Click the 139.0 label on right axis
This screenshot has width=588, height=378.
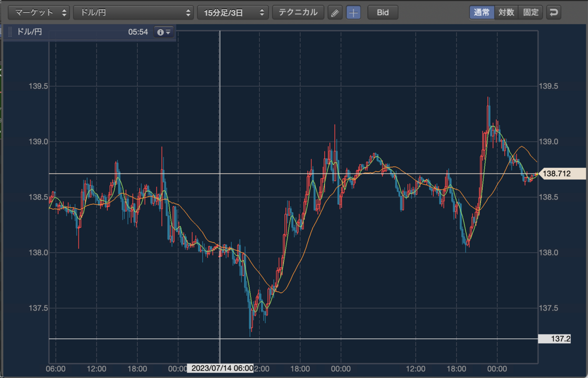[549, 142]
